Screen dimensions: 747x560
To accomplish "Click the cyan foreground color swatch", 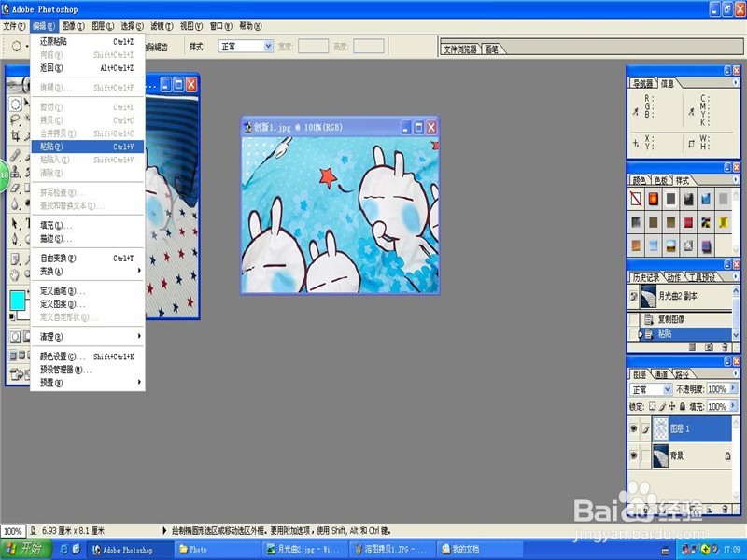I will (18, 301).
